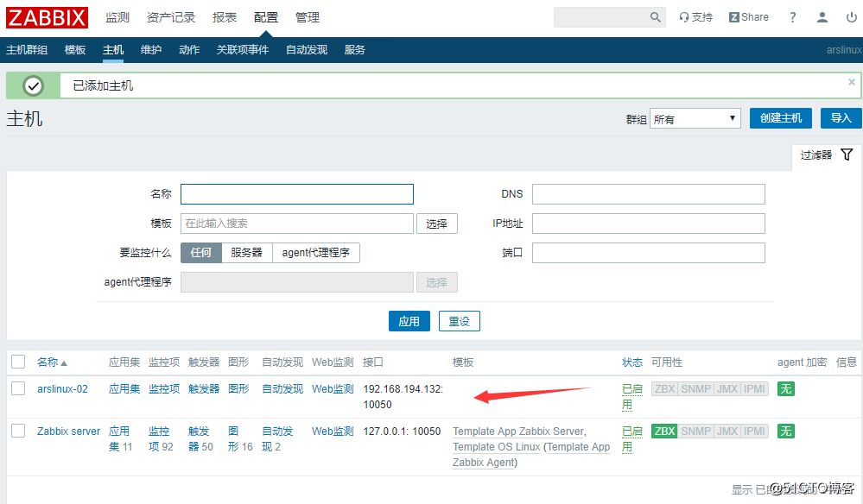Go to 主机 submenu
The height and width of the screenshot is (504, 863).
pyautogui.click(x=113, y=50)
